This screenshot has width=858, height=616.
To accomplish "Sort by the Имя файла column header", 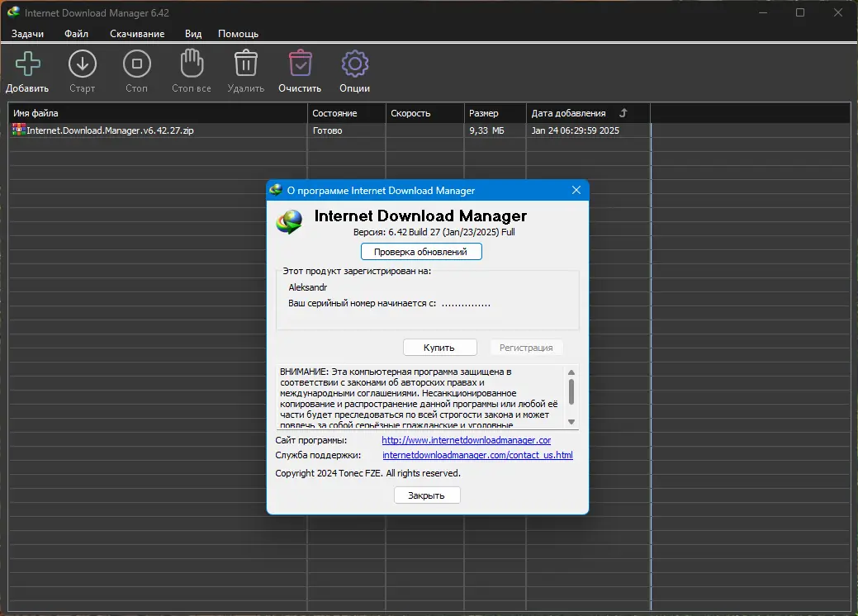I will coord(158,113).
